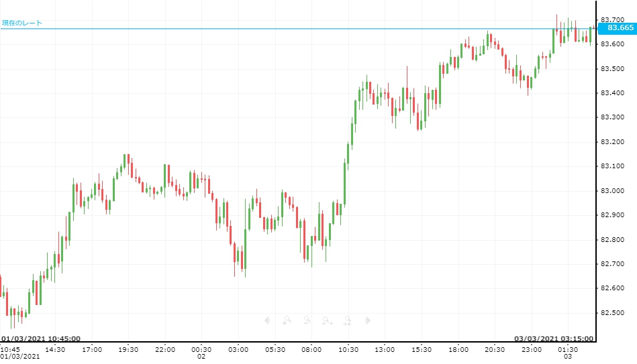637x364 pixels.
Task: Click the 83.000 price axis label
Action: click(x=612, y=191)
